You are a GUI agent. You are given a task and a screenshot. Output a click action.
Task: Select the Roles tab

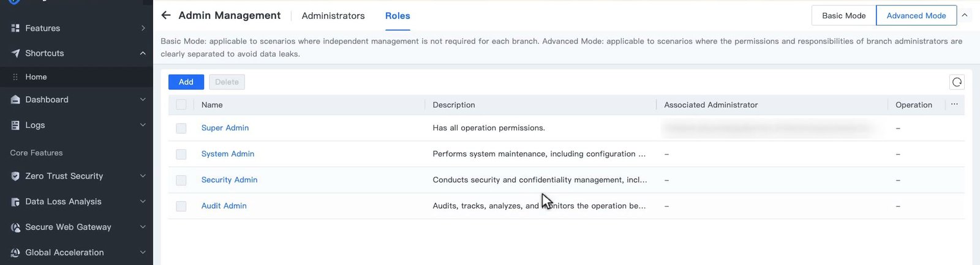(x=398, y=16)
